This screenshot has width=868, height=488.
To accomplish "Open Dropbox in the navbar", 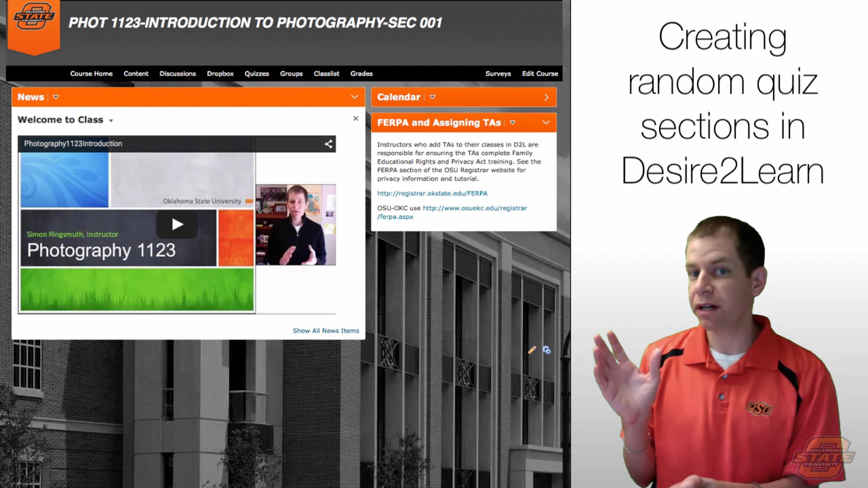I will coord(220,74).
